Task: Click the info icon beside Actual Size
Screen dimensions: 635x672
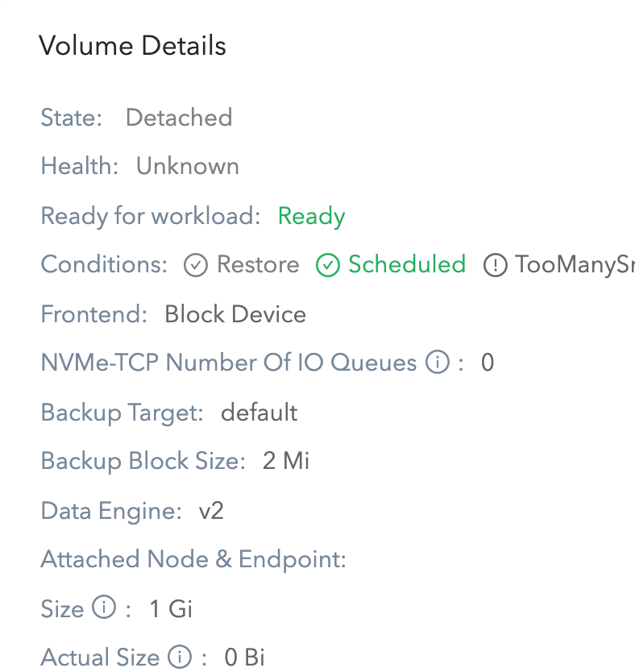Action: [180, 656]
